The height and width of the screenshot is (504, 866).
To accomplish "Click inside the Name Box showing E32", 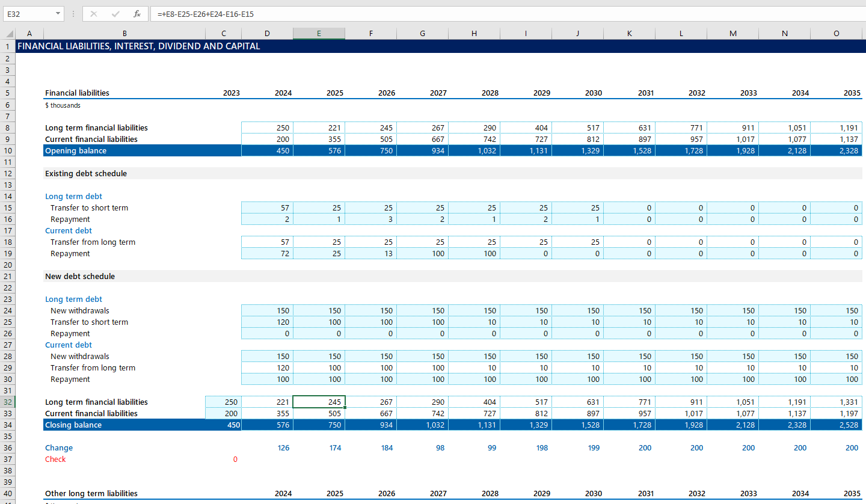I will pos(27,14).
